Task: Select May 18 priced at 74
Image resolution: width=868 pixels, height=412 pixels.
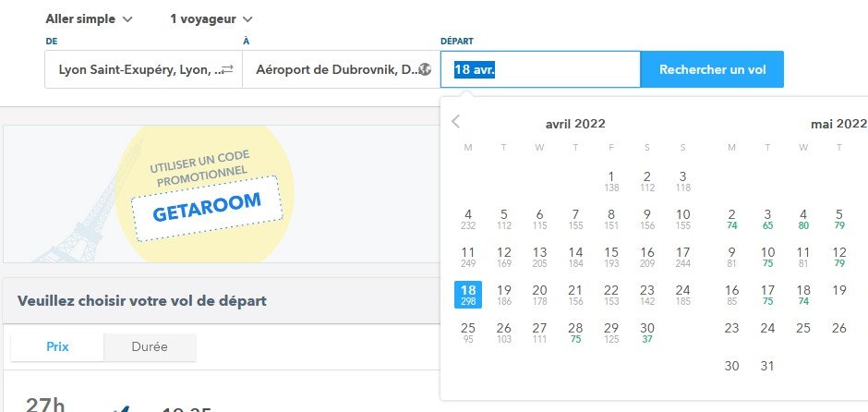Action: [x=803, y=295]
